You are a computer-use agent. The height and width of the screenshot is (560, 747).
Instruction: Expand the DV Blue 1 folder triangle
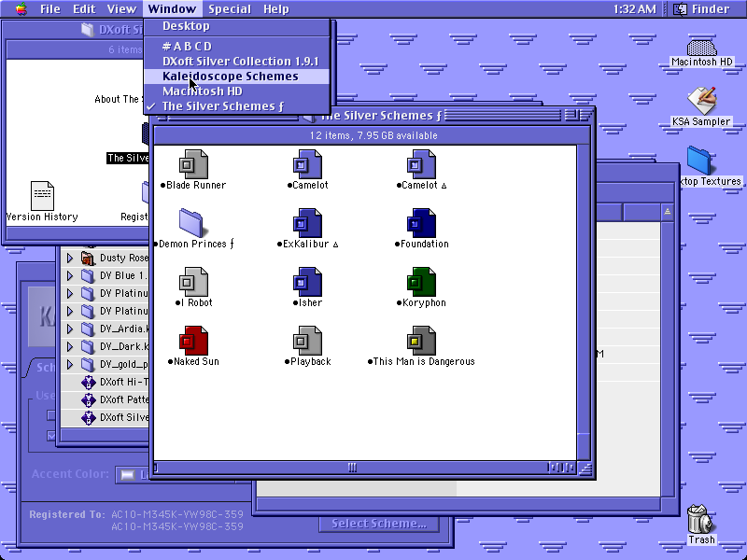(70, 275)
